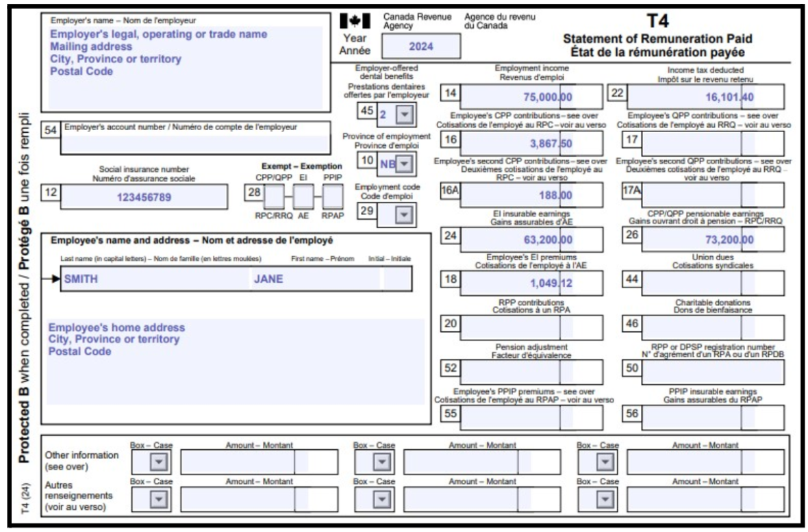This screenshot has width=808, height=532.
Task: Click the 'Canada Revenue Agency' text
Action: pyautogui.click(x=417, y=21)
